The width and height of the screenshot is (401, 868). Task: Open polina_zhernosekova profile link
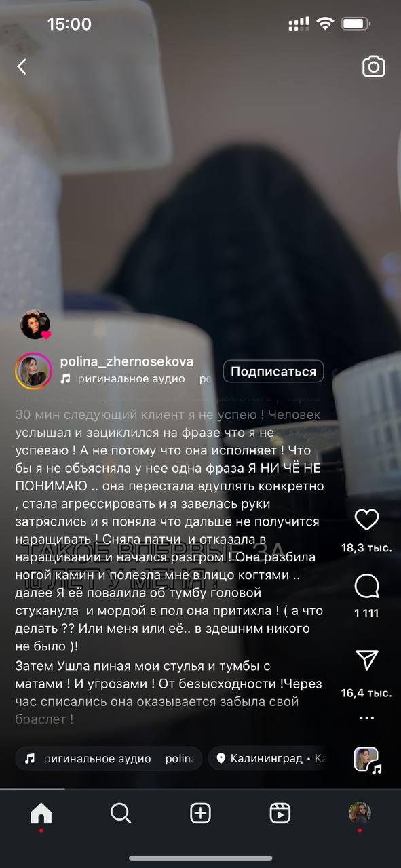[x=127, y=361]
